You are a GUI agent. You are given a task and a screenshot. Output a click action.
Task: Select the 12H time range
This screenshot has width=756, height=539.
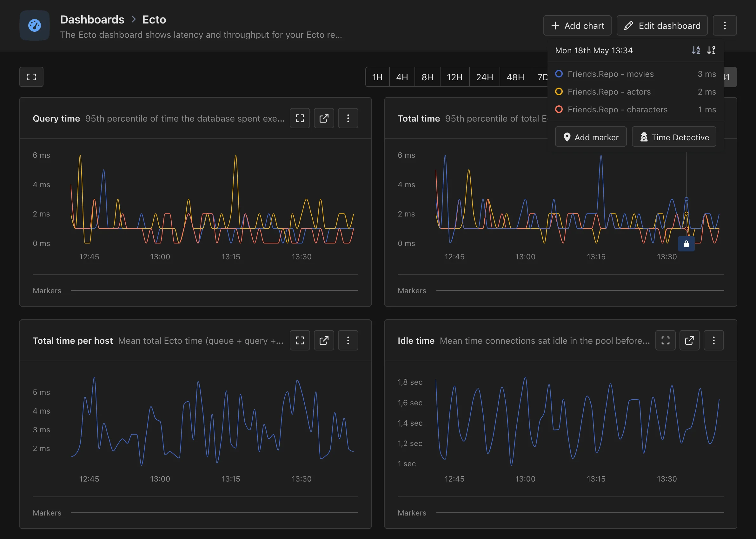tap(455, 77)
